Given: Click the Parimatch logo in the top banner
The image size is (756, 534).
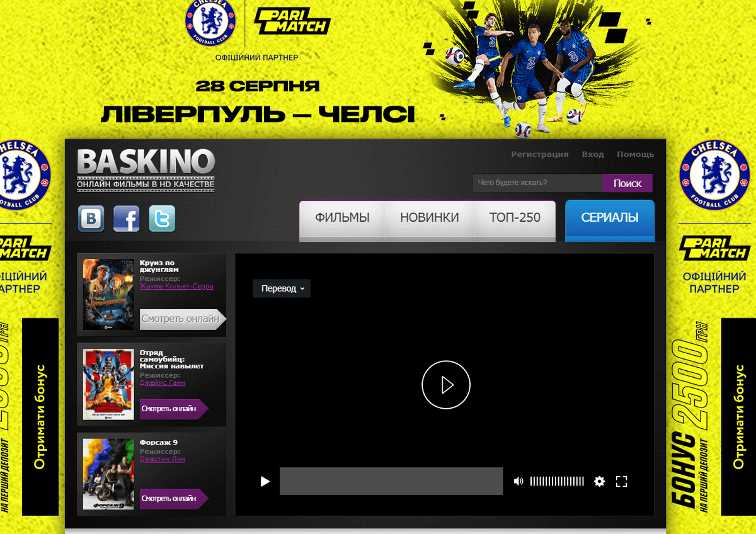Looking at the screenshot, I should tap(292, 21).
